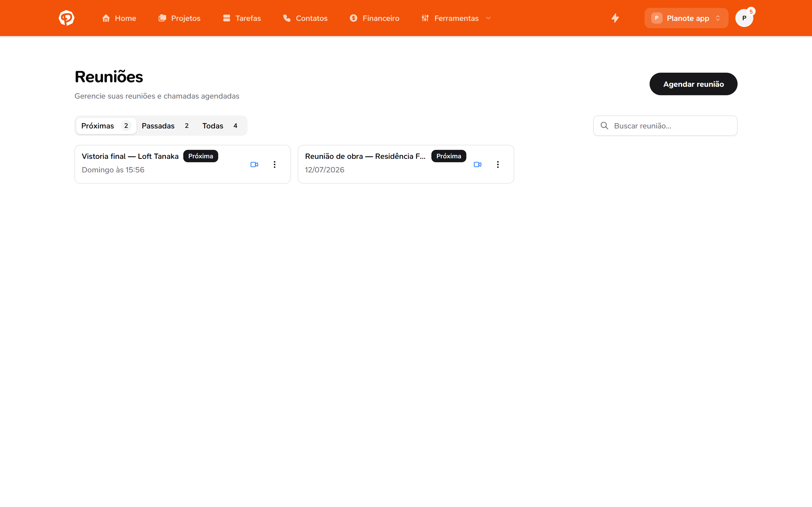This screenshot has width=812, height=507.
Task: Open three-dot menu for Vistoria final meeting
Action: pyautogui.click(x=274, y=164)
